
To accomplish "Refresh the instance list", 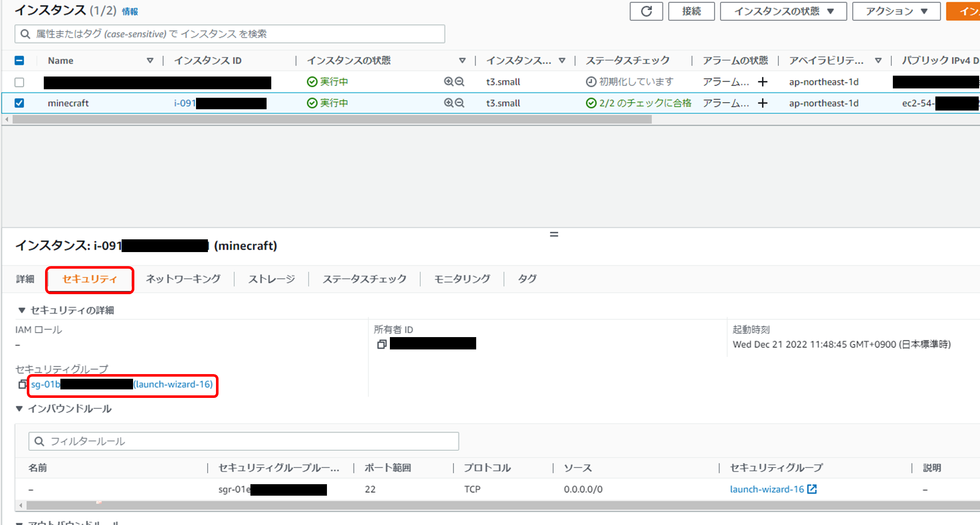I will [646, 11].
